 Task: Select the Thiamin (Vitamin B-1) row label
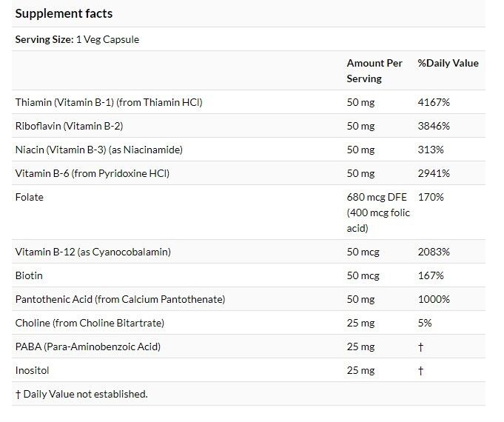(109, 102)
